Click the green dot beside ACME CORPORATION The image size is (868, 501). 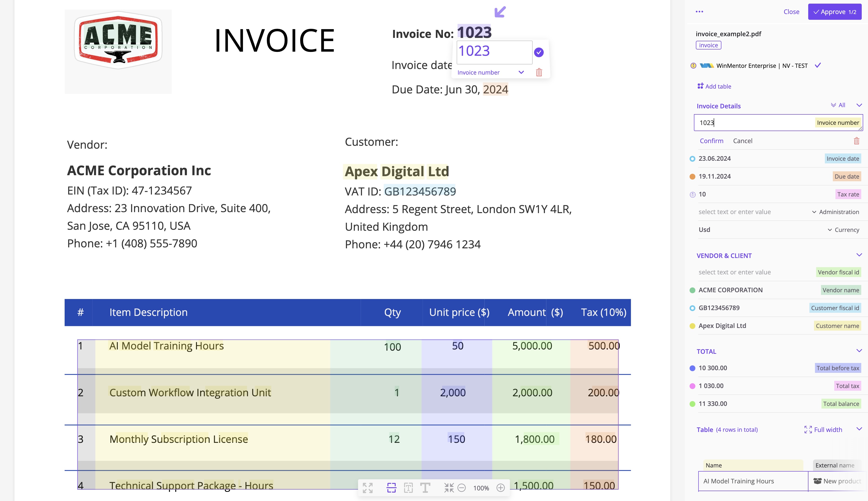[x=692, y=290]
